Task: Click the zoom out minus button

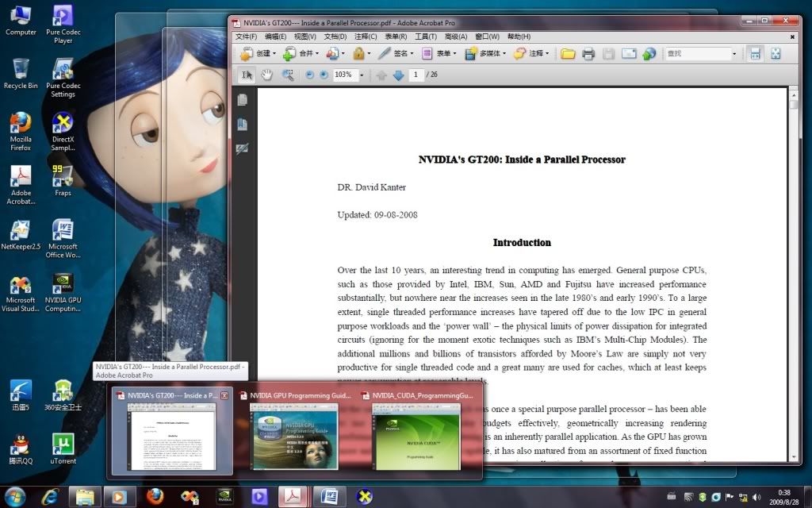Action: pos(309,75)
